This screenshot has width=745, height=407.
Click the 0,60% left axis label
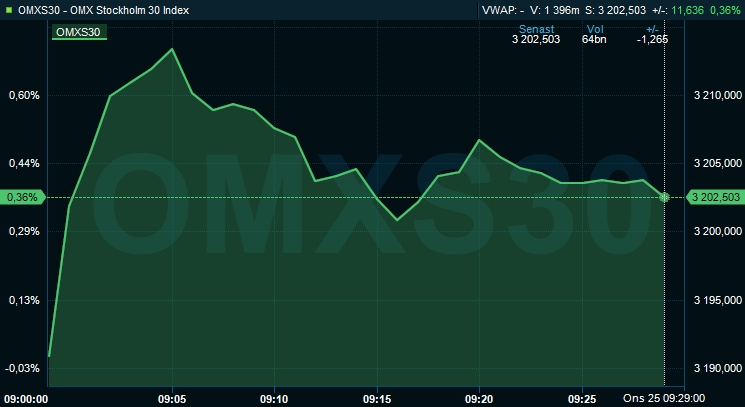[x=22, y=96]
